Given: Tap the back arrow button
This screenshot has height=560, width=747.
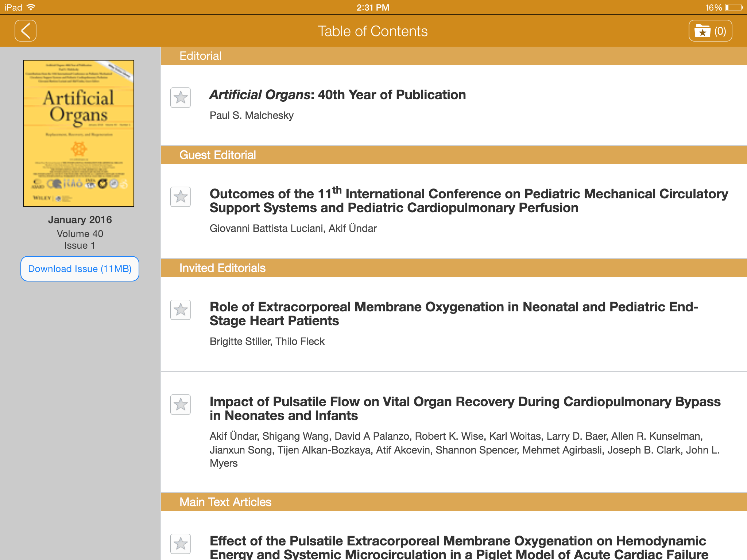Looking at the screenshot, I should point(26,31).
